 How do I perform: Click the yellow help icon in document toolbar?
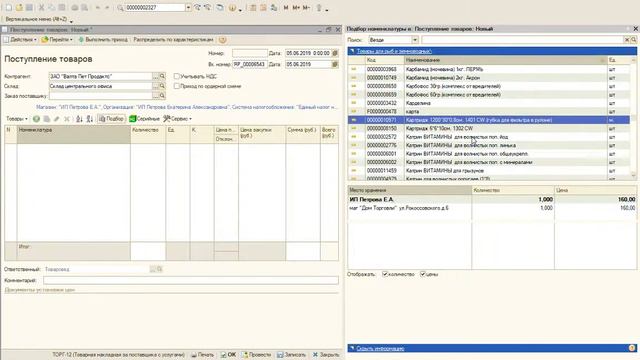222,40
